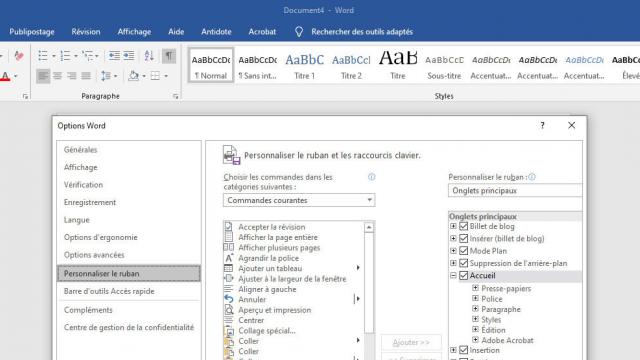Open Révision ribbon tab
This screenshot has width=640, height=360.
[x=86, y=32]
